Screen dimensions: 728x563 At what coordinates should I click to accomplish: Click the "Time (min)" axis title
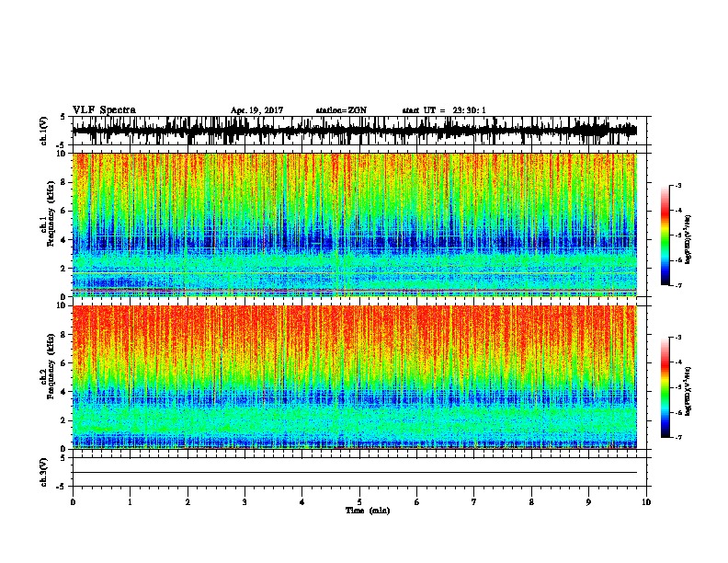368,511
